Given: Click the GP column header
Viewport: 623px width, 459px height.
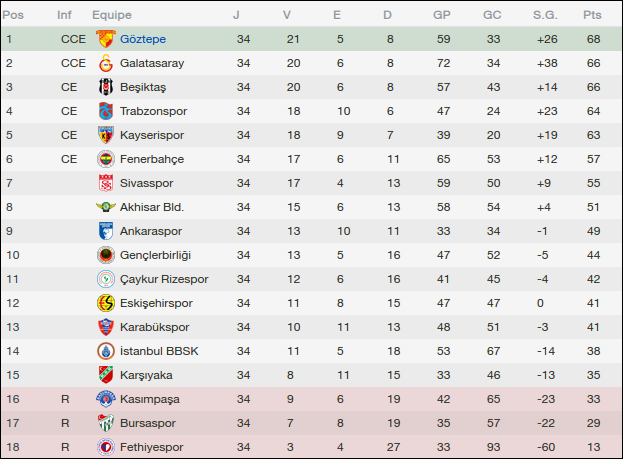Looking at the screenshot, I should pyautogui.click(x=441, y=15).
